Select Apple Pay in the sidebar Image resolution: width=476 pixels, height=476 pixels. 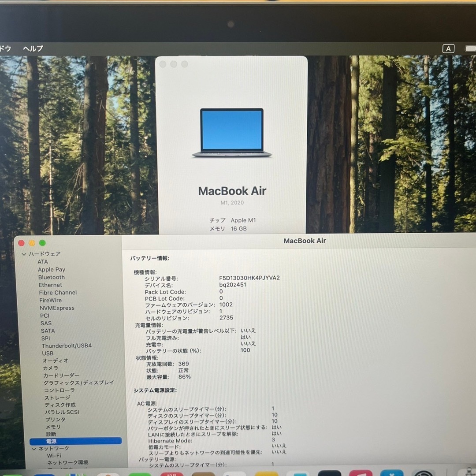pyautogui.click(x=52, y=270)
